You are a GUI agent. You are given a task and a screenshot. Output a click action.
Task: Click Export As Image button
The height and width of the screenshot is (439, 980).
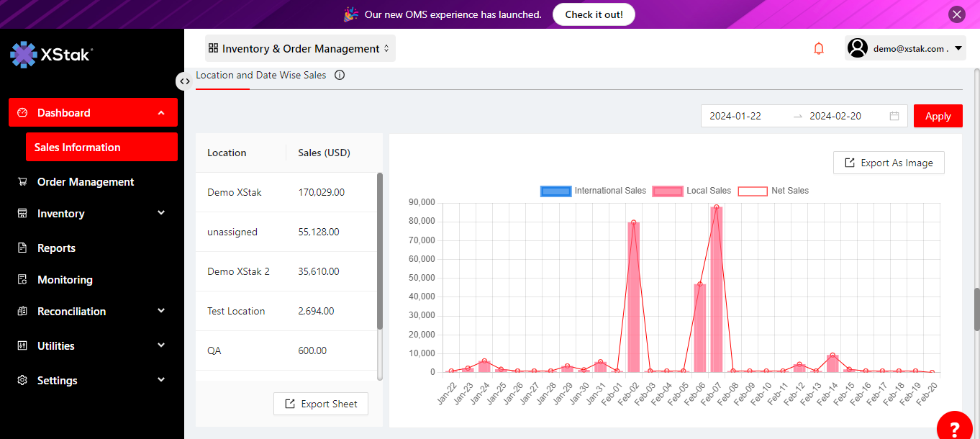pyautogui.click(x=889, y=163)
